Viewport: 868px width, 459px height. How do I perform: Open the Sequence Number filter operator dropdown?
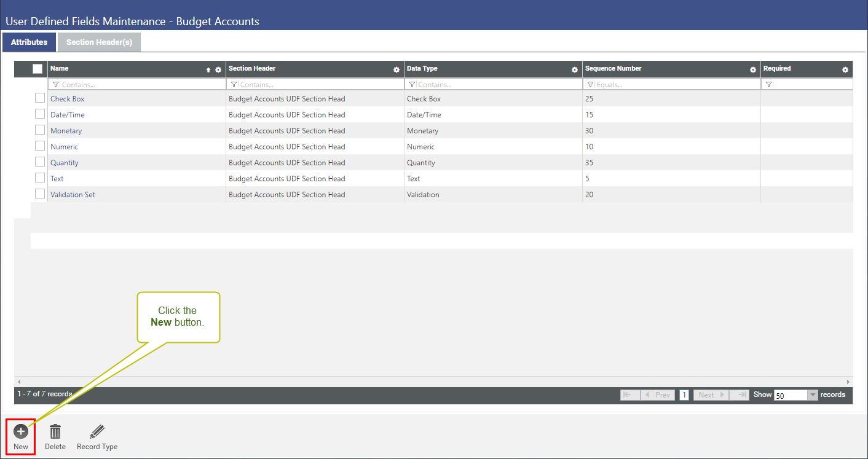[x=590, y=84]
